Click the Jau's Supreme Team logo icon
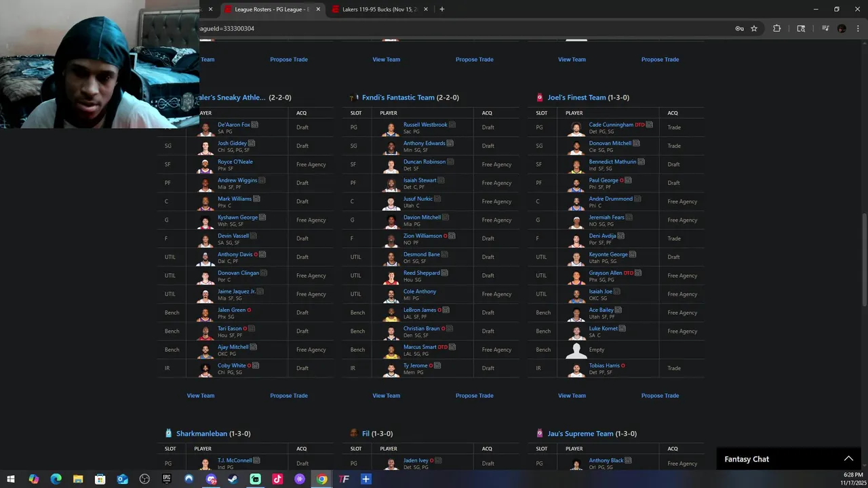This screenshot has width=868, height=488. tap(540, 433)
